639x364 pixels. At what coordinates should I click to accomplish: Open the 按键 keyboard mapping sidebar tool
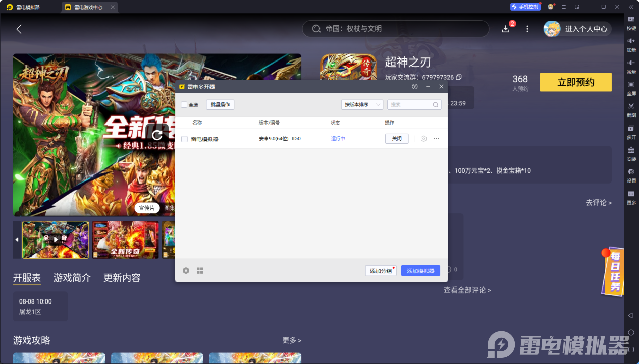(x=631, y=22)
